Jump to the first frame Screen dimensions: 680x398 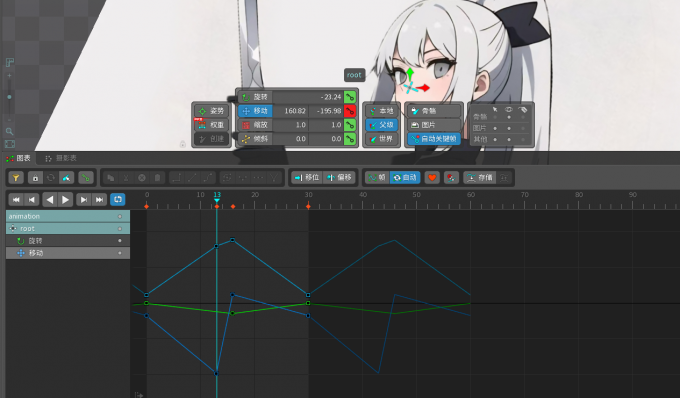[16, 199]
